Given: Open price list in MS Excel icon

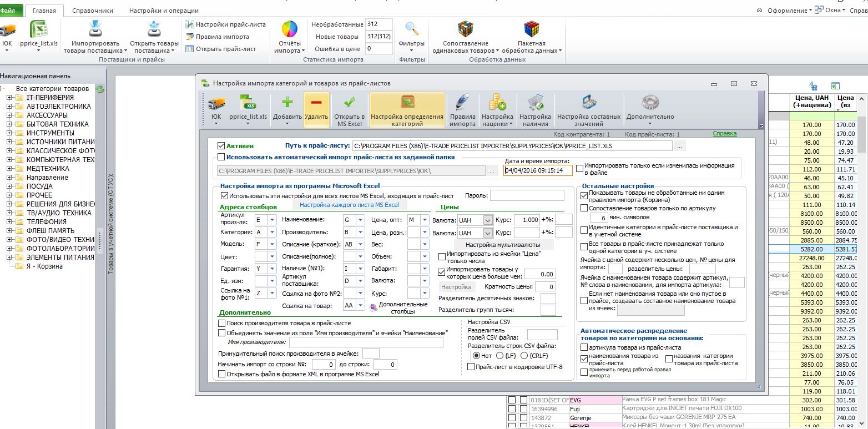Looking at the screenshot, I should click(x=349, y=103).
